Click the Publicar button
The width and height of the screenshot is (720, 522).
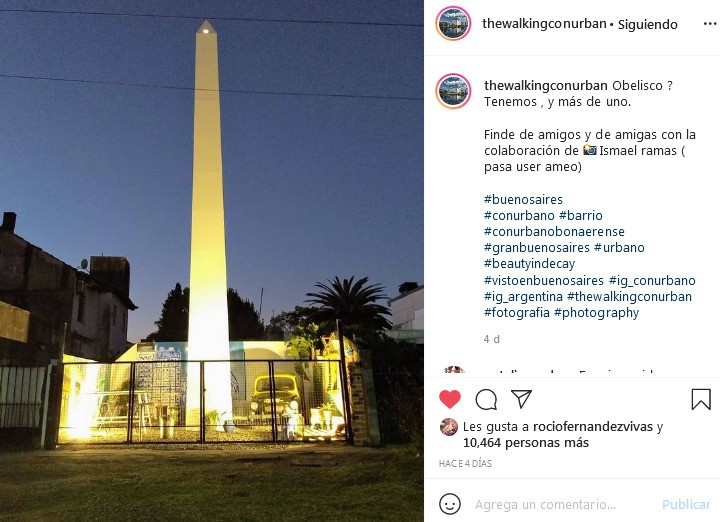tap(686, 505)
